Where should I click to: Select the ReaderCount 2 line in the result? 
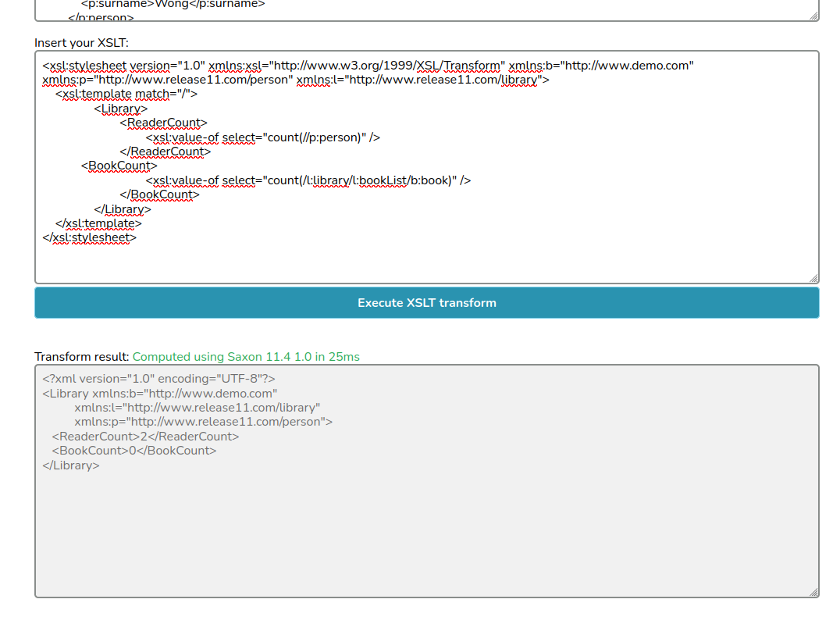[145, 437]
